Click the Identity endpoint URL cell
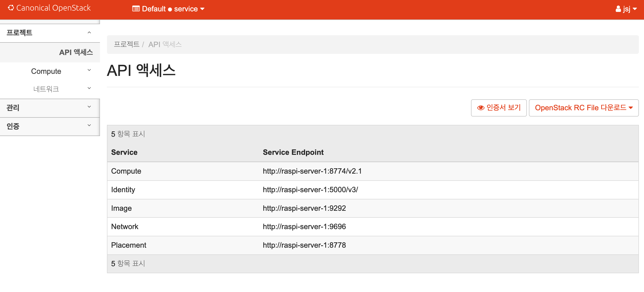This screenshot has width=644, height=292. [310, 190]
